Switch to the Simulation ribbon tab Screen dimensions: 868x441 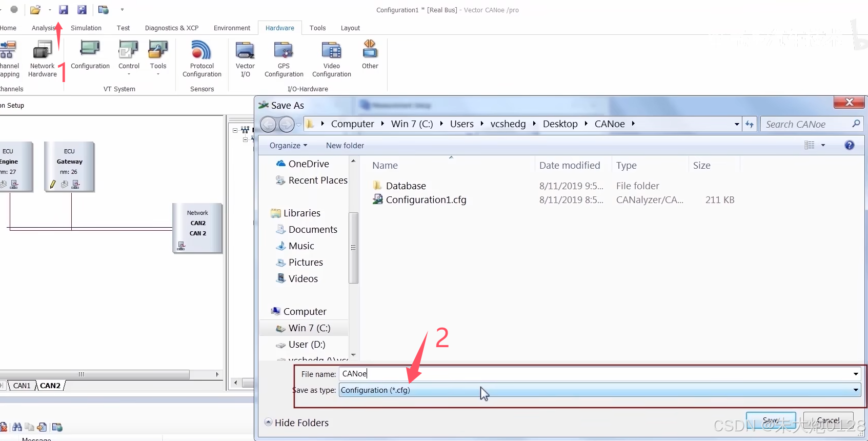click(86, 28)
